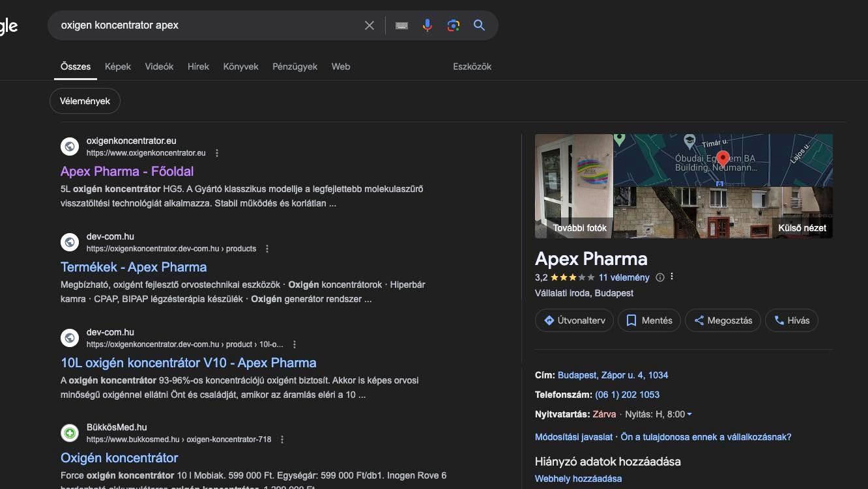Image resolution: width=868 pixels, height=489 pixels.
Task: Open the 11 vélemény reviews link
Action: [624, 277]
